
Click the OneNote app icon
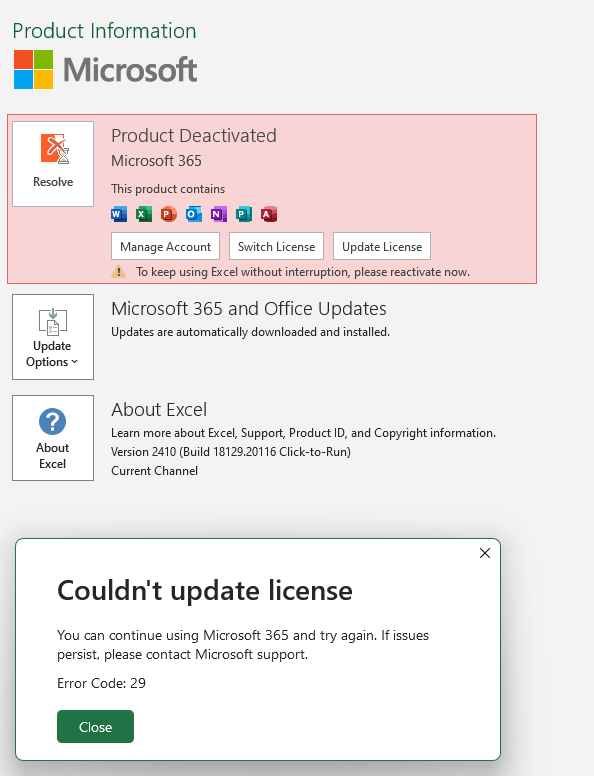[219, 214]
